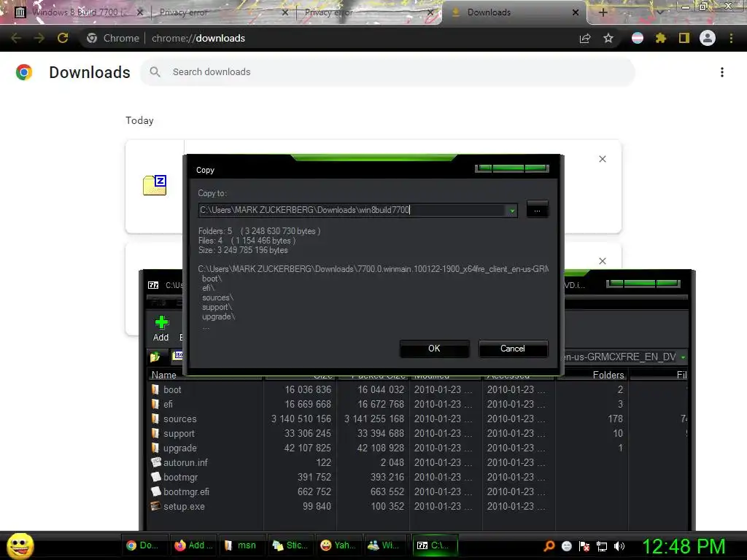The image size is (747, 560).
Task: Click the volume speaker tray icon
Action: [619, 546]
